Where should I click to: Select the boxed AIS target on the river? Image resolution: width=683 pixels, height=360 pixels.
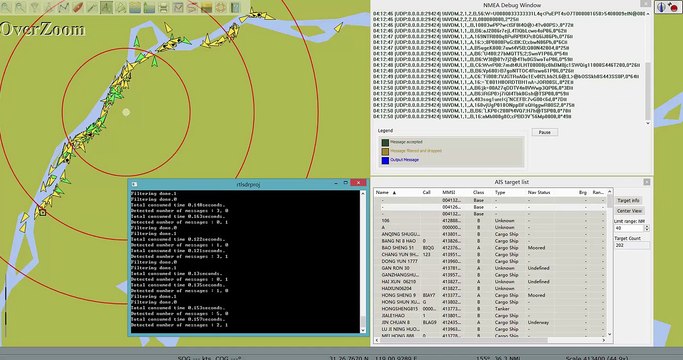point(42,212)
